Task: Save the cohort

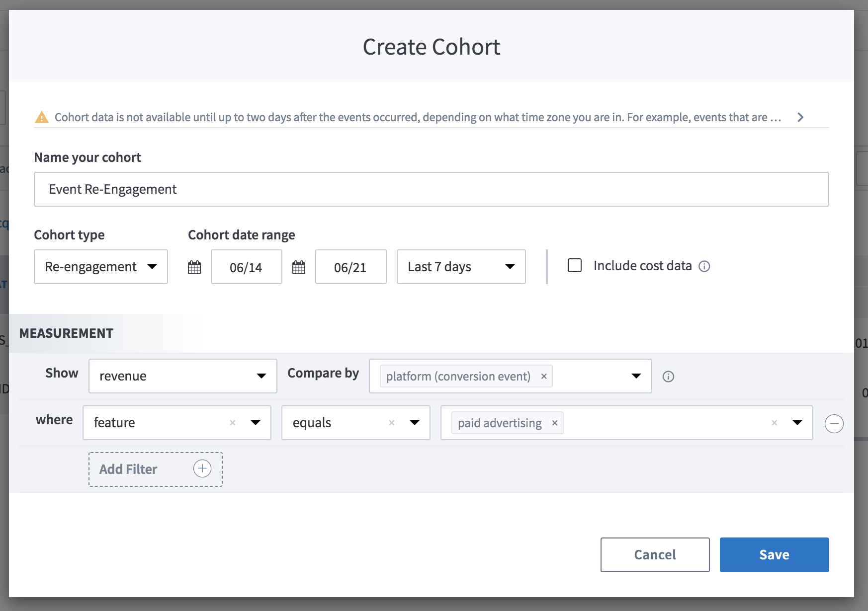Action: coord(774,554)
